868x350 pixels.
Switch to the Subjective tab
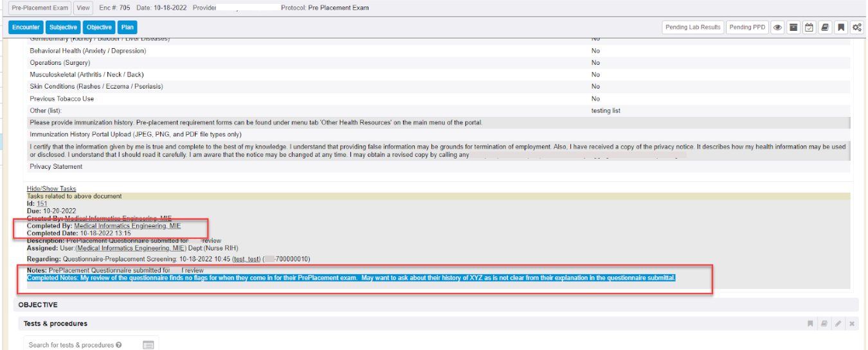[x=63, y=28]
